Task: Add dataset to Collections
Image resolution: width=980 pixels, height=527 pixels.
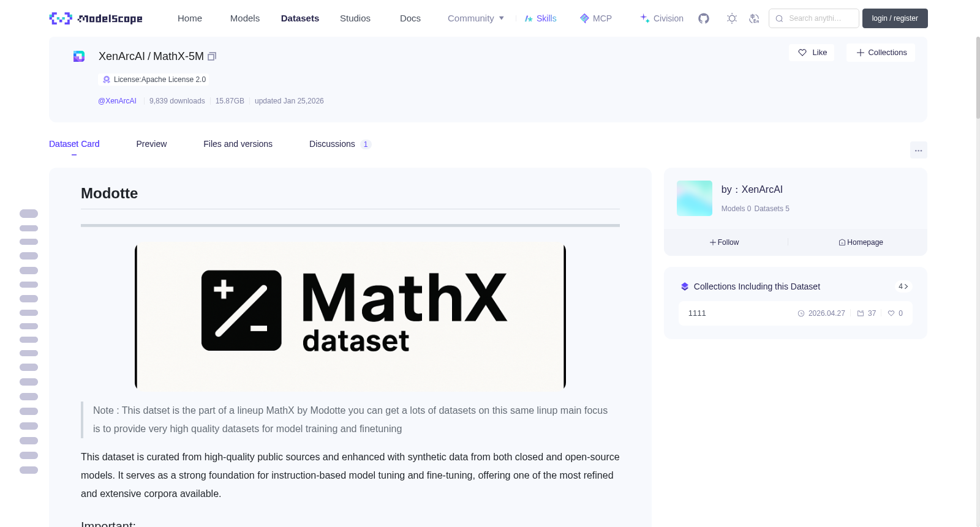Action: coord(881,53)
